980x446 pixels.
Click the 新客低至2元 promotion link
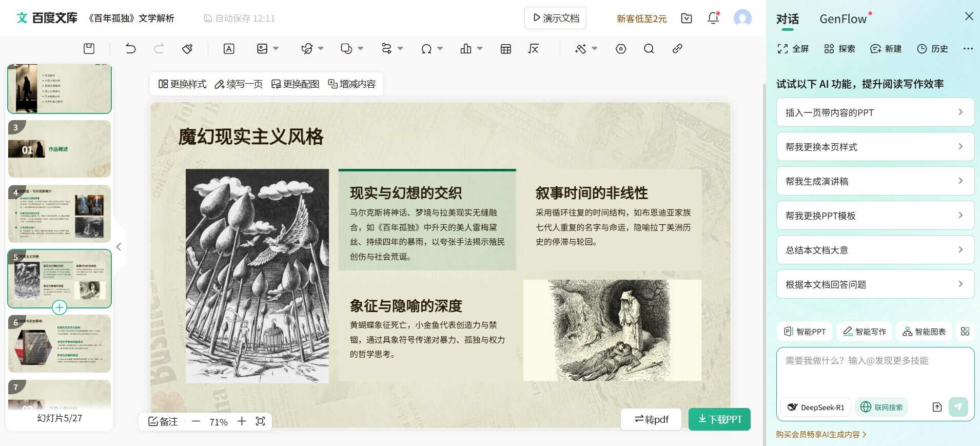pos(641,18)
